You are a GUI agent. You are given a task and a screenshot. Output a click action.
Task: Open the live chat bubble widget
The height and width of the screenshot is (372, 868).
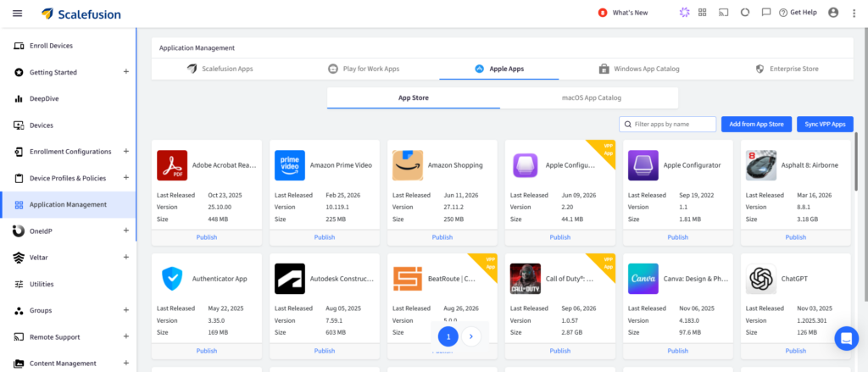click(847, 338)
